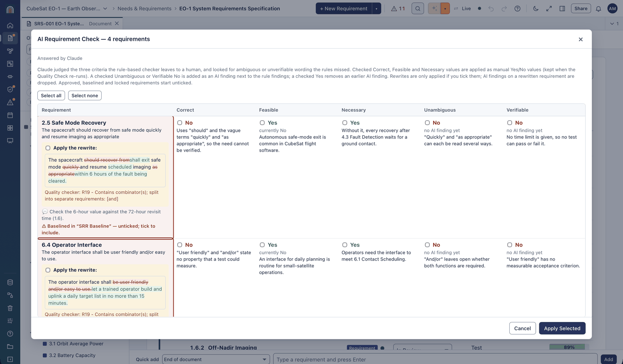This screenshot has width=623, height=364.
Task: Open the AI sparkle button dropdown arrow
Action: point(445,9)
